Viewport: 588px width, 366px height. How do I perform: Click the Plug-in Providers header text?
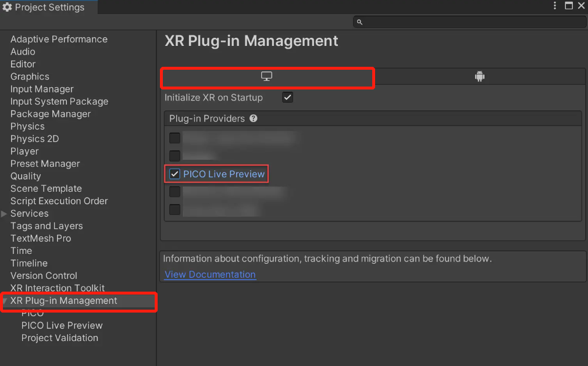(207, 119)
